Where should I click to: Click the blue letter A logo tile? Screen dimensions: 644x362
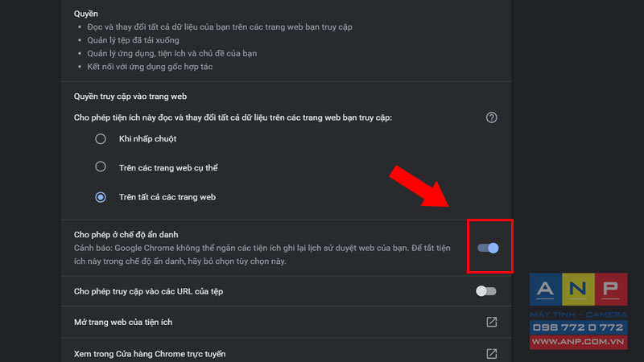pos(546,290)
